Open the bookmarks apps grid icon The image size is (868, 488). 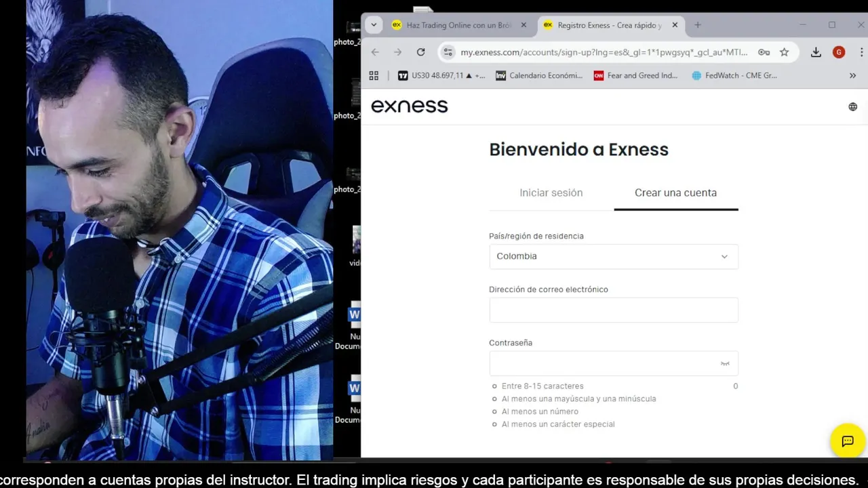pyautogui.click(x=374, y=75)
